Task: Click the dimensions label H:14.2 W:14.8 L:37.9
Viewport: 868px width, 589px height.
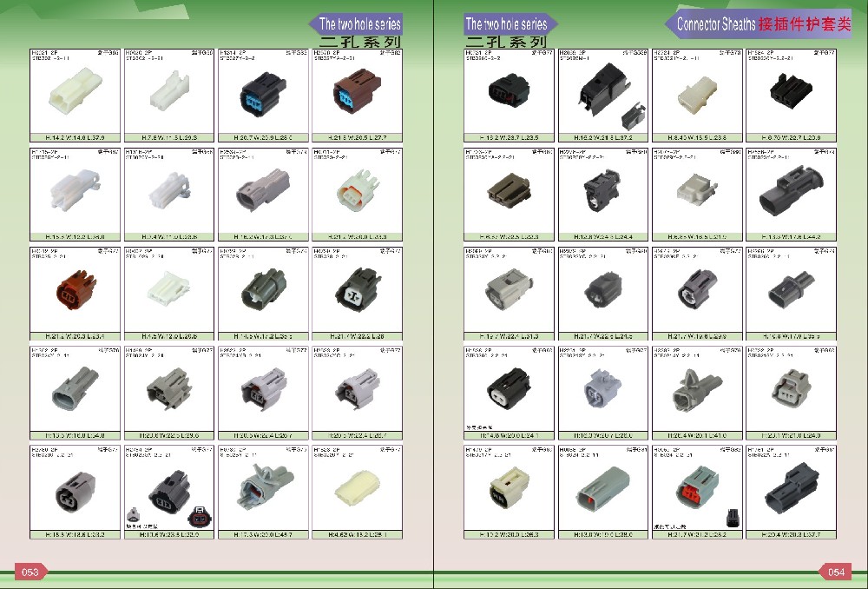Action: [x=75, y=137]
